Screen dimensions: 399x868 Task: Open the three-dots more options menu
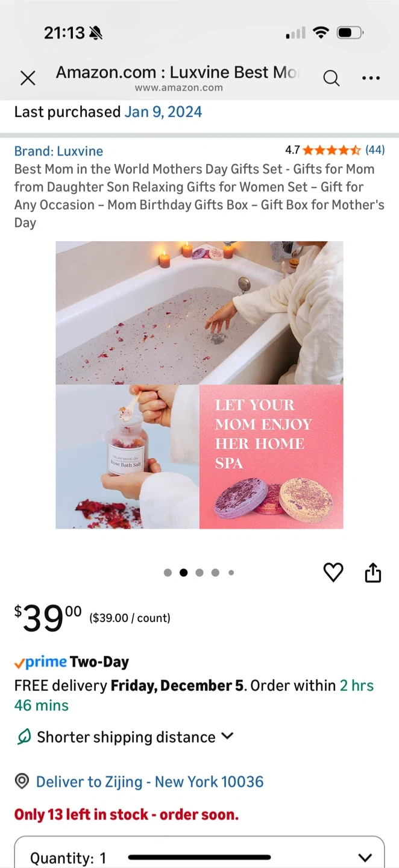[371, 78]
